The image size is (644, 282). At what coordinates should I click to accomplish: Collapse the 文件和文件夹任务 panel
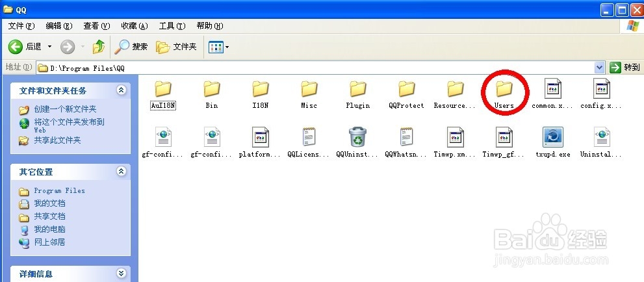tap(121, 90)
